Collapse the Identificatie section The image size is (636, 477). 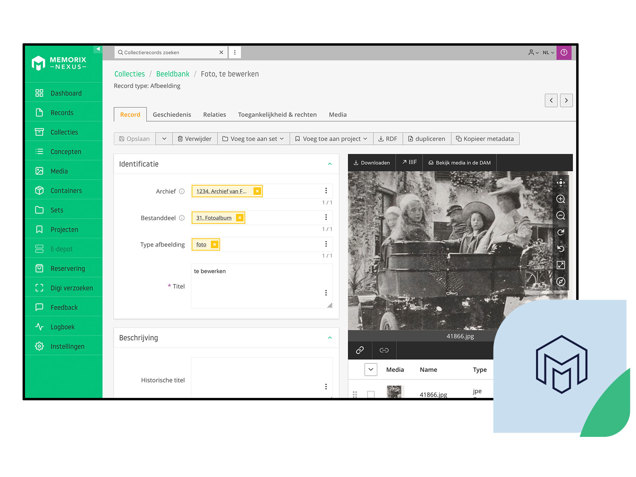pyautogui.click(x=329, y=164)
